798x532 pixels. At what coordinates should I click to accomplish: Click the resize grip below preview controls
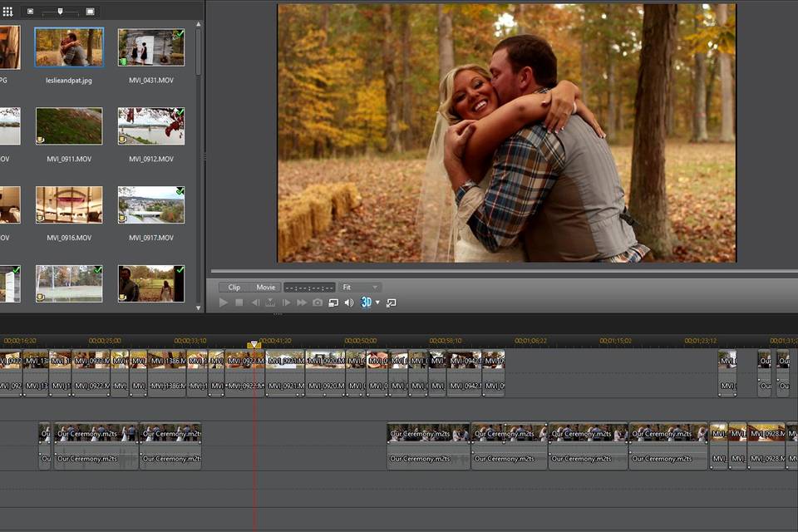tap(278, 314)
